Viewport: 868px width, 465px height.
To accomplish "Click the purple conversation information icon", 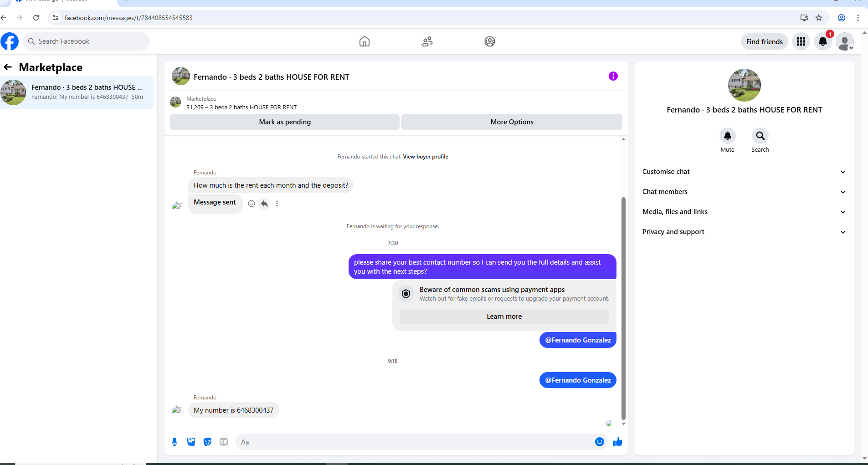I will pyautogui.click(x=613, y=76).
